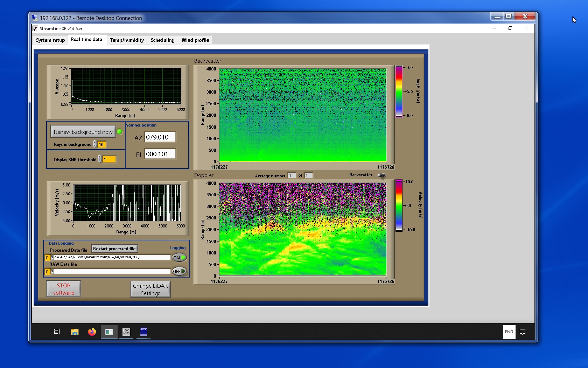This screenshot has height=368, width=588.
Task: Click the Task View taskbar icon
Action: click(x=57, y=332)
